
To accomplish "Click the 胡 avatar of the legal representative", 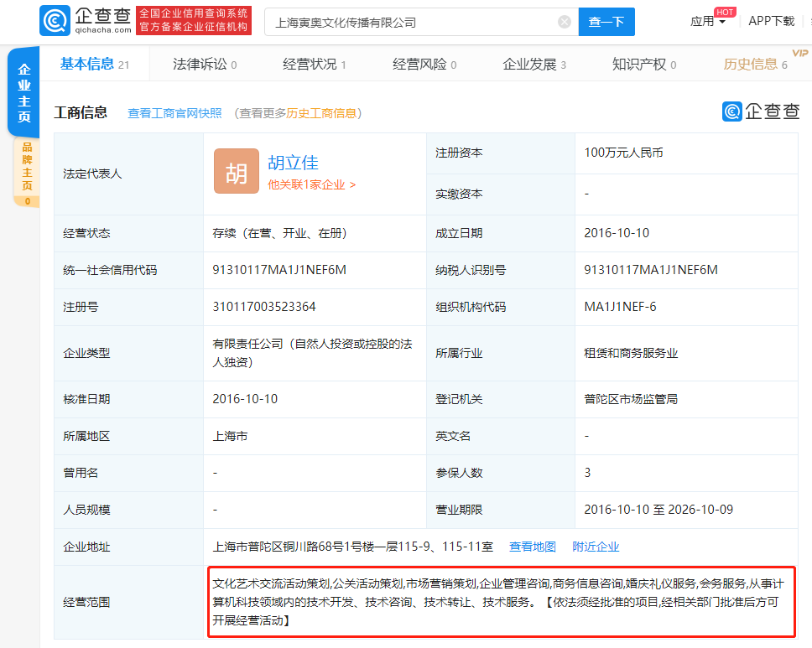I will 237,171.
